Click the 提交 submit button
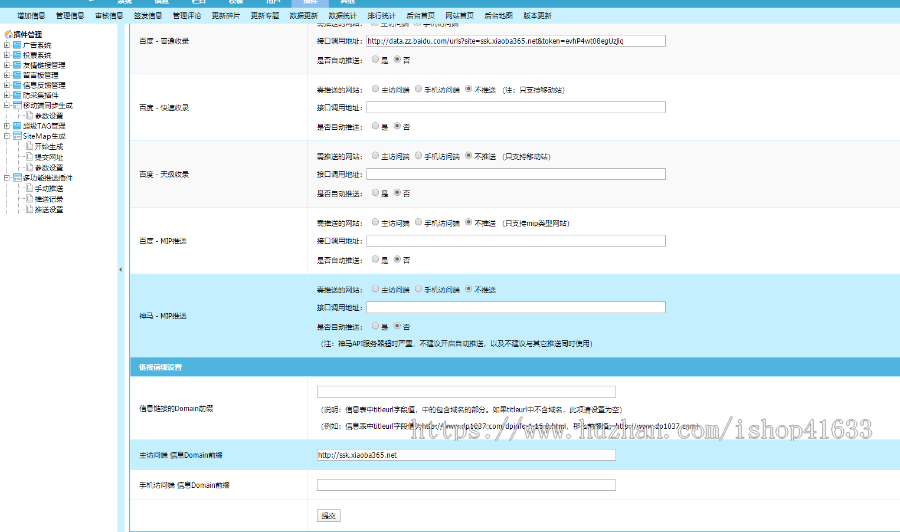 [328, 516]
